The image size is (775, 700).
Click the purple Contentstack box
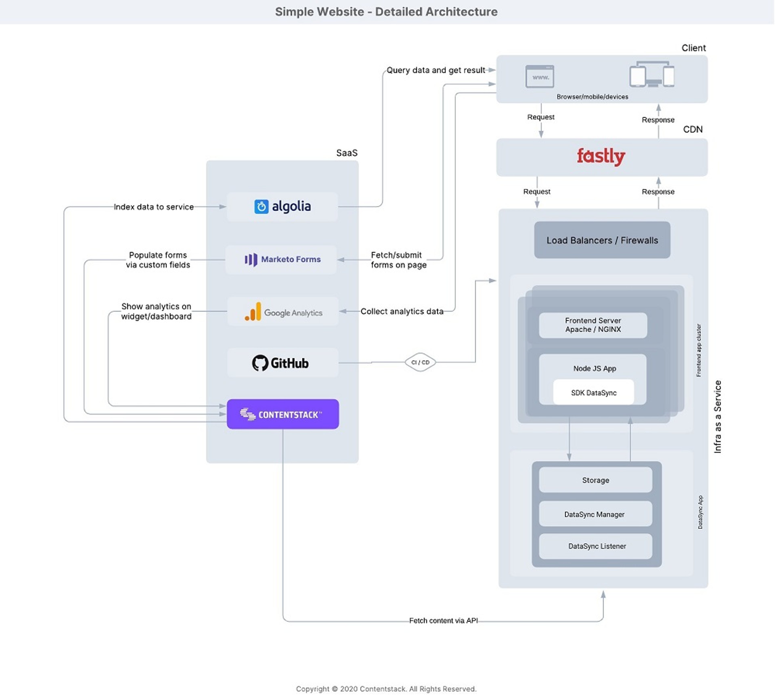coord(283,414)
